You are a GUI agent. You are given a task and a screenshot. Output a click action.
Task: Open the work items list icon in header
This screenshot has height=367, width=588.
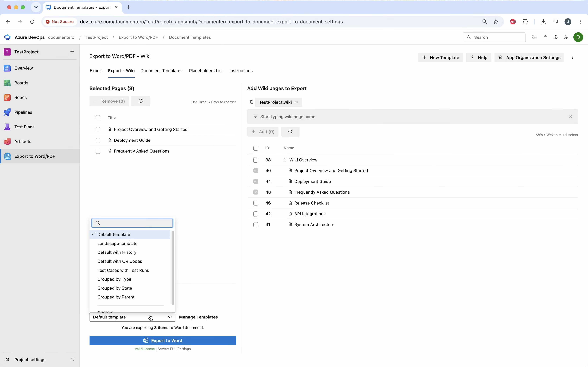point(535,37)
